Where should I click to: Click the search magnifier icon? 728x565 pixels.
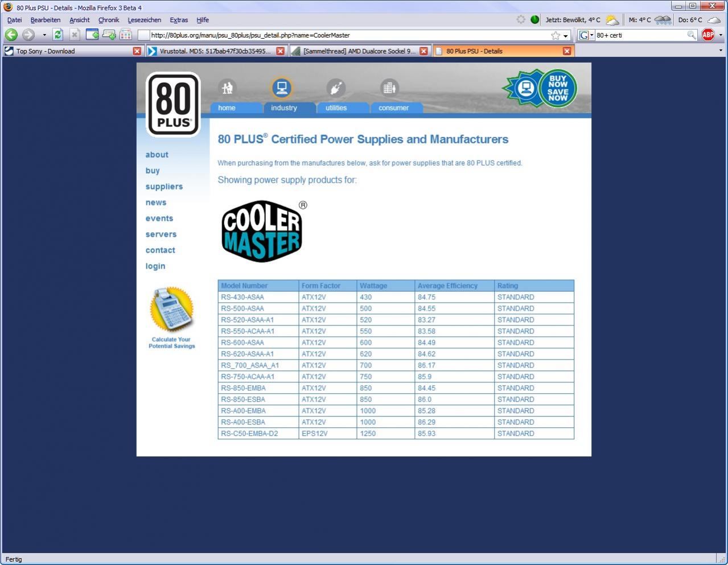pyautogui.click(x=691, y=35)
